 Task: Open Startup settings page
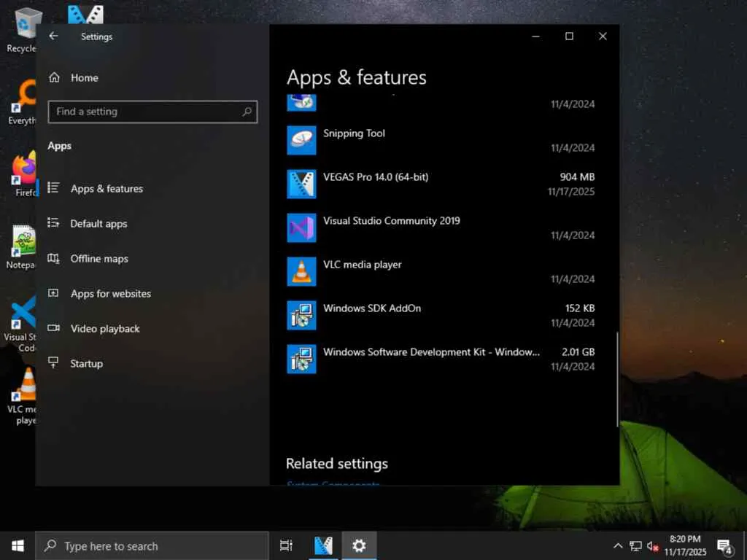tap(86, 364)
